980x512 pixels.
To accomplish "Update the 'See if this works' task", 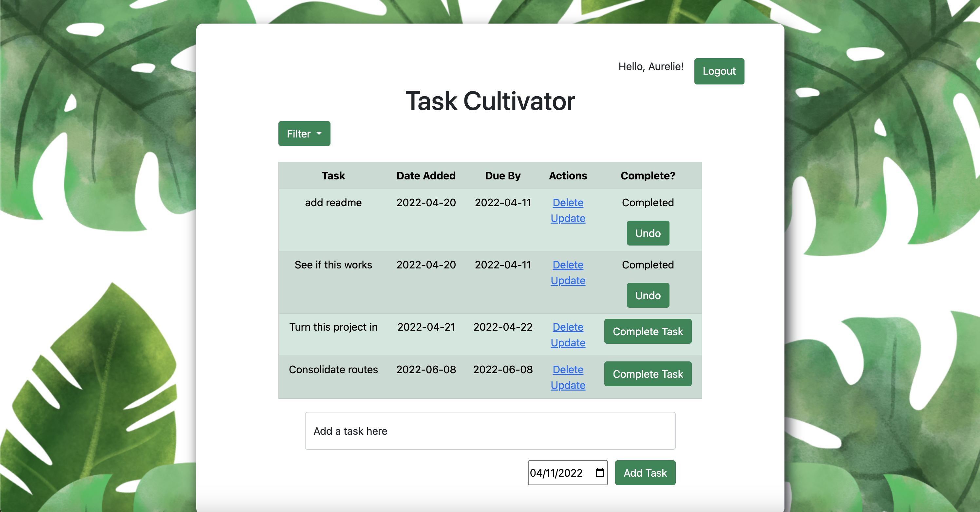I will tap(568, 281).
